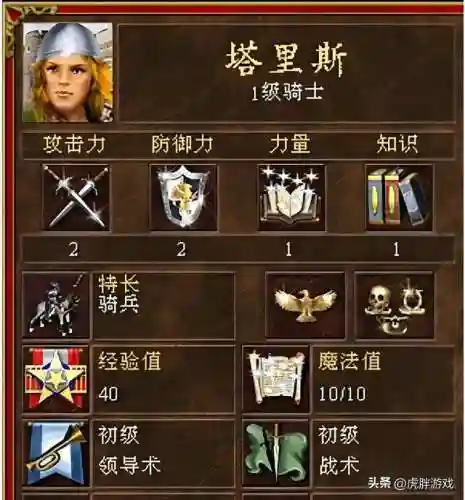Viewport: 465px width, 500px height.
Task: Click the knowledge books icon
Action: tap(399, 197)
